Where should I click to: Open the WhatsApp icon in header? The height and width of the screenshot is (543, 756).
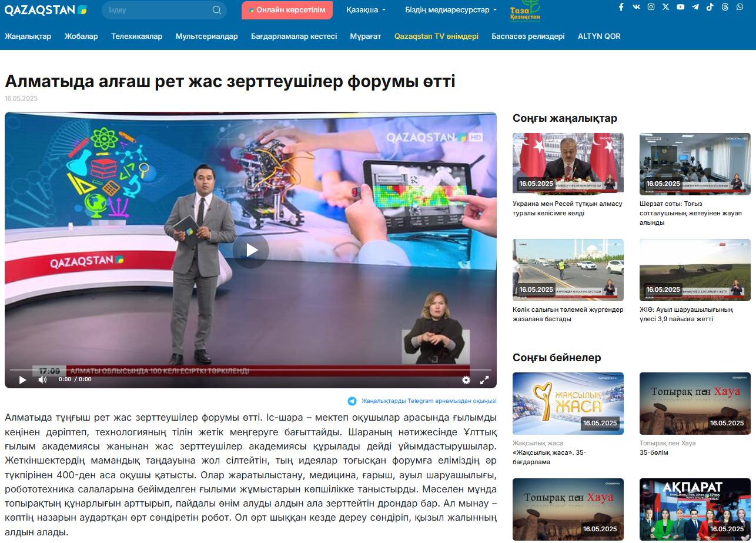coord(740,7)
